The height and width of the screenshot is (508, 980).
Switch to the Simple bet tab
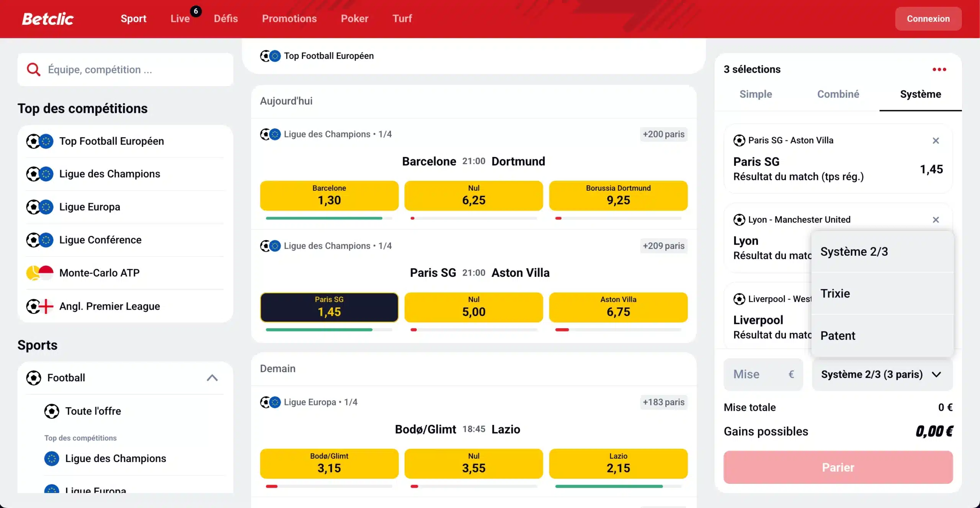tap(756, 94)
